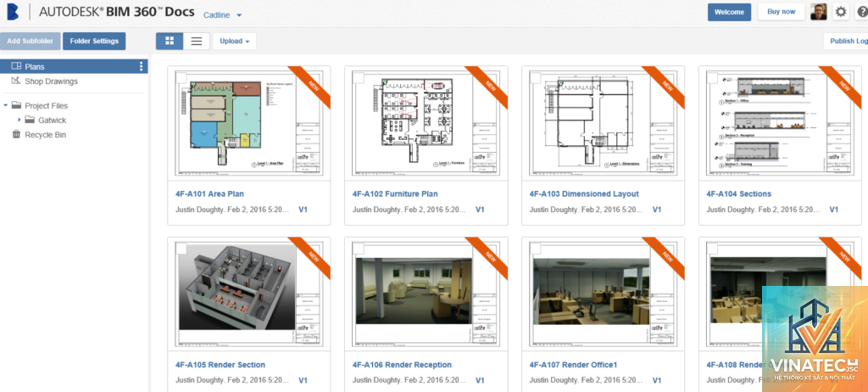
Task: Select the Gatwick folder label
Action: click(52, 120)
